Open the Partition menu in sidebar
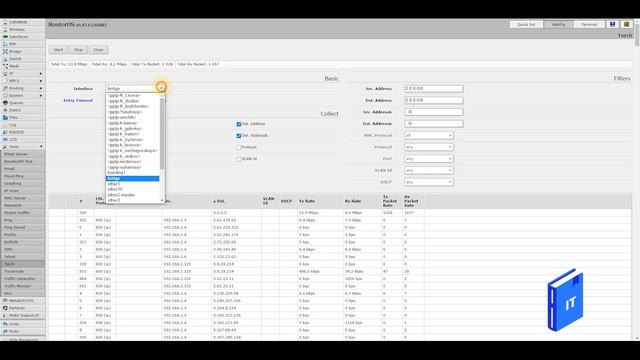Image resolution: width=640 pixels, height=360 pixels. pyautogui.click(x=17, y=308)
